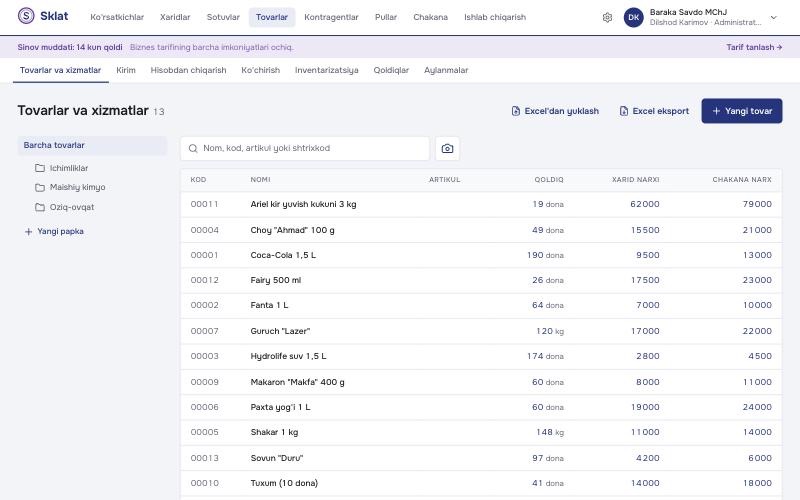This screenshot has width=800, height=500.
Task: Click Excel'dan yuklash import button
Action: point(555,111)
